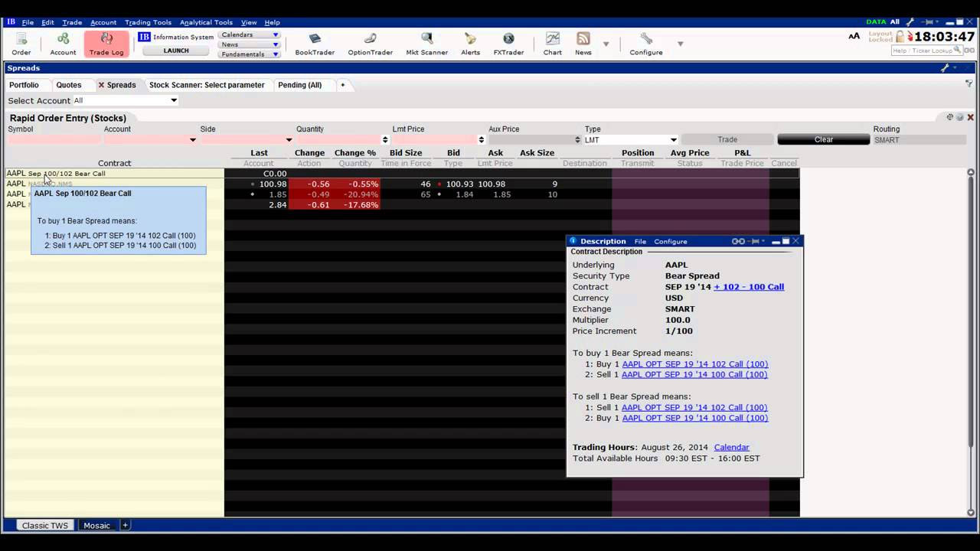Image resolution: width=980 pixels, height=551 pixels.
Task: Click the IB logo in menu bar
Action: pos(11,22)
